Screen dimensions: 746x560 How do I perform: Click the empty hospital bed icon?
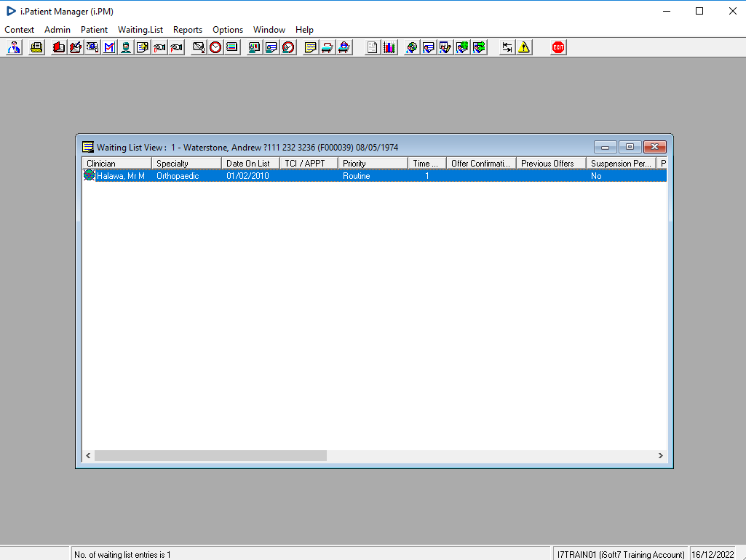coord(328,47)
